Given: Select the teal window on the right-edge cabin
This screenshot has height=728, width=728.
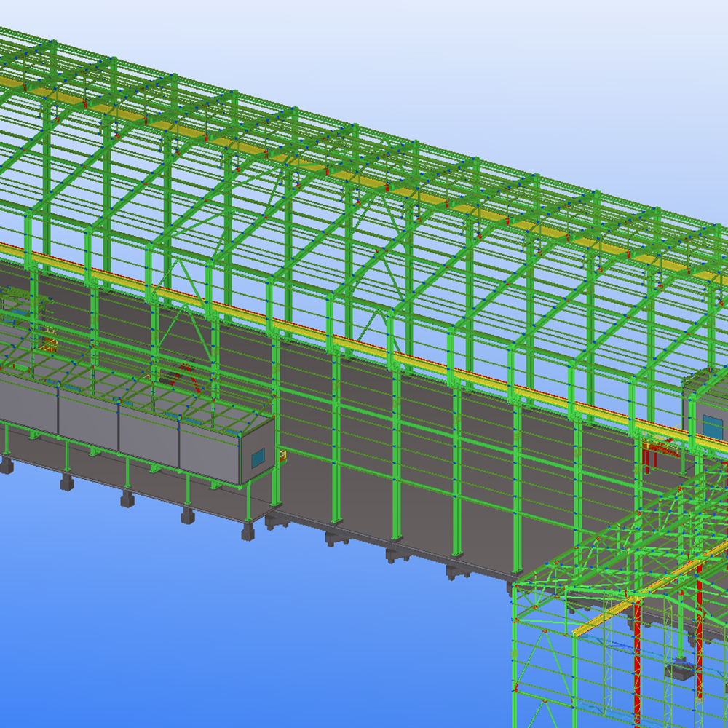Looking at the screenshot, I should (712, 428).
